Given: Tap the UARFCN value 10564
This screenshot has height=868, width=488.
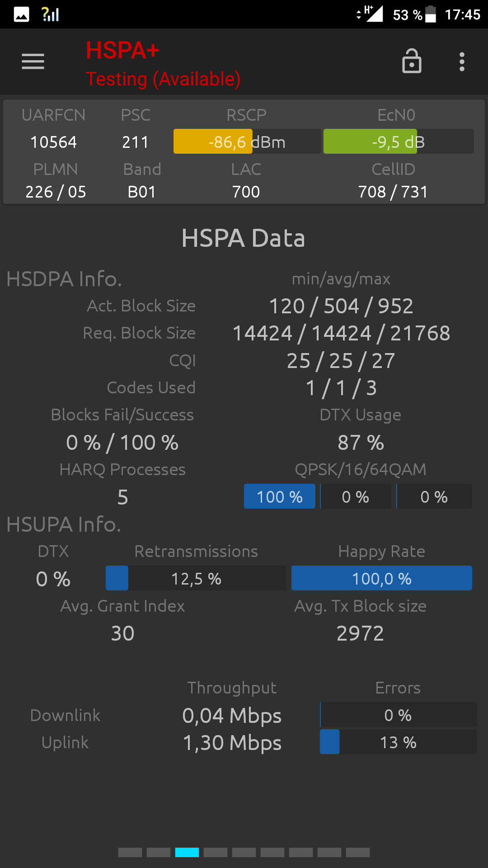Looking at the screenshot, I should click(53, 142).
